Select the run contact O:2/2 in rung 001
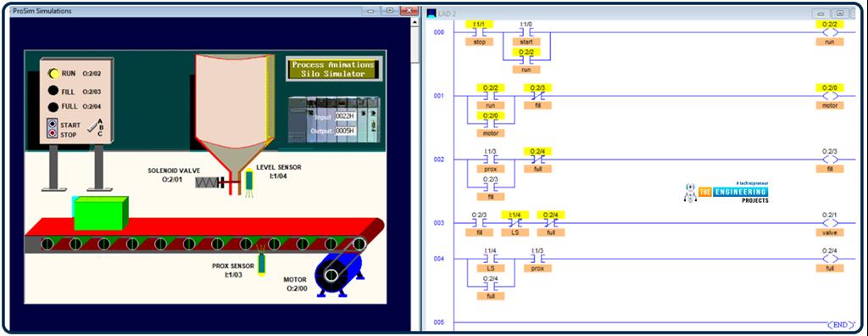Image resolution: width=868 pixels, height=336 pixels. point(491,96)
